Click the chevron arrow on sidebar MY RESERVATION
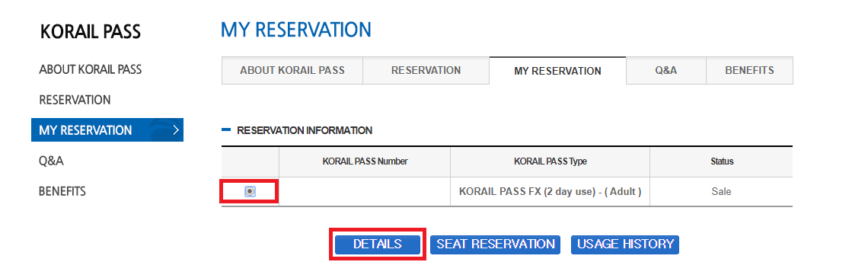The image size is (868, 278). tap(176, 130)
